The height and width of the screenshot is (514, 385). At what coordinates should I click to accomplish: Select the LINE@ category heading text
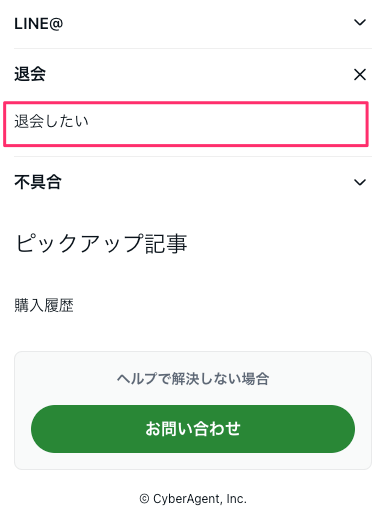point(38,24)
